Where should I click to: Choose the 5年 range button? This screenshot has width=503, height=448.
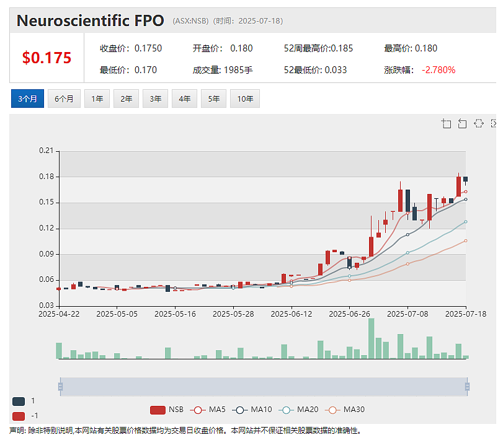213,99
